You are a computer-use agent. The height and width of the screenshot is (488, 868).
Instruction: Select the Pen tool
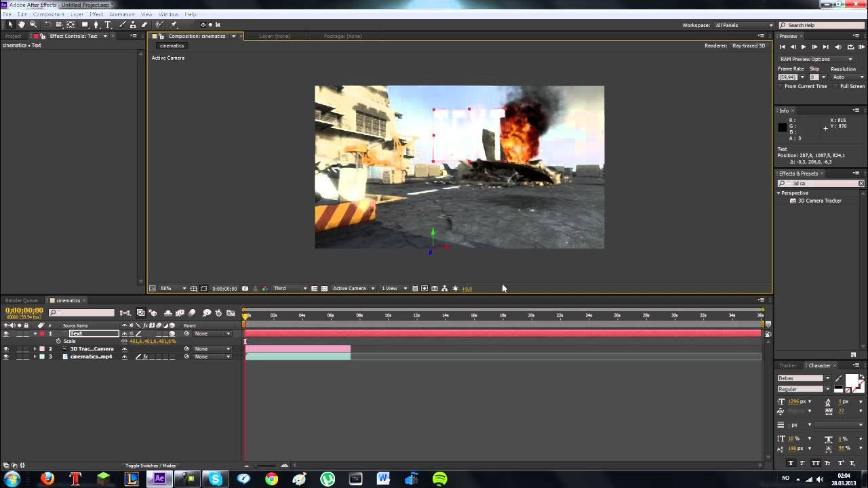[96, 24]
